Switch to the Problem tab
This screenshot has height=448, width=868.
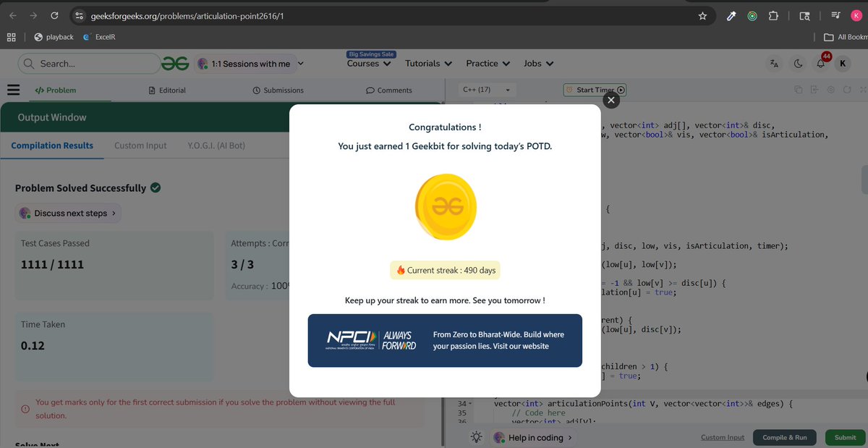(56, 90)
